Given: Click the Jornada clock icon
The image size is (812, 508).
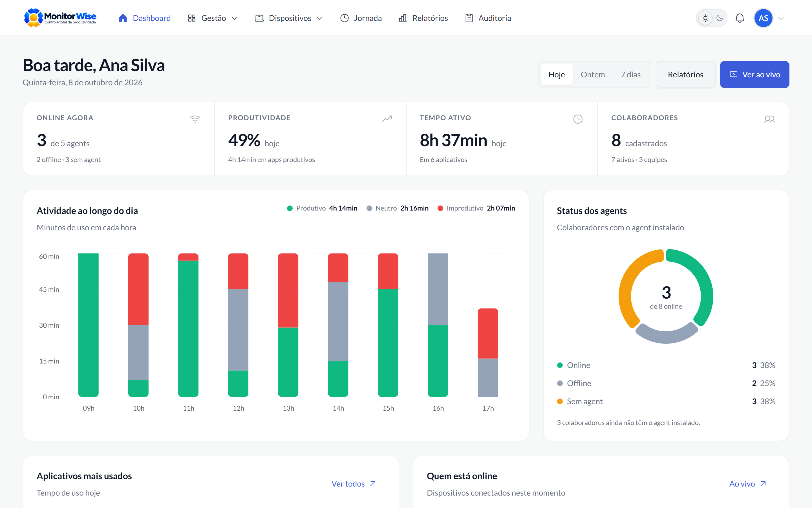Looking at the screenshot, I should (344, 18).
